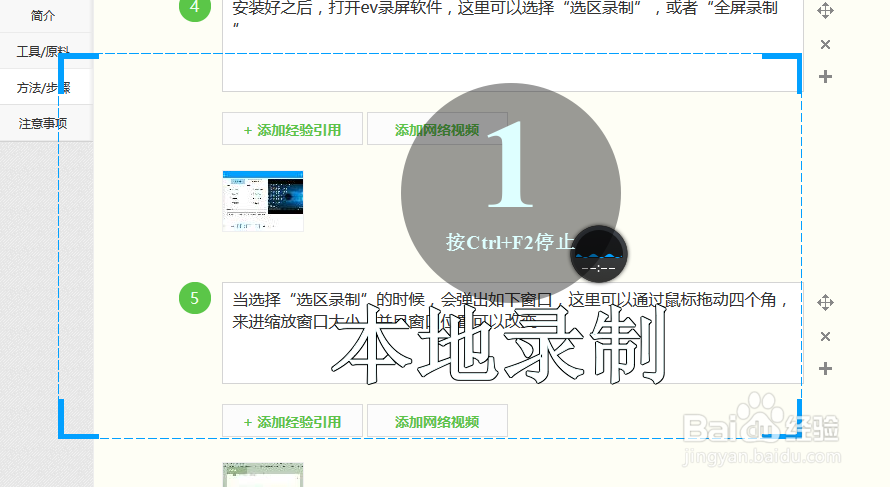This screenshot has width=890, height=487.
Task: Delete step 4 with its X icon
Action: [x=825, y=44]
